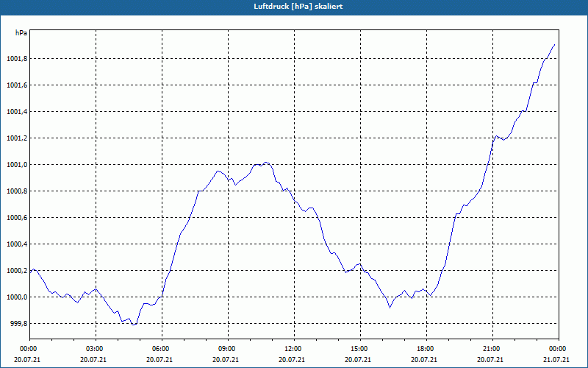Select the 20.07.21 date under 12:00
The width and height of the screenshot is (588, 368).
pos(292,359)
